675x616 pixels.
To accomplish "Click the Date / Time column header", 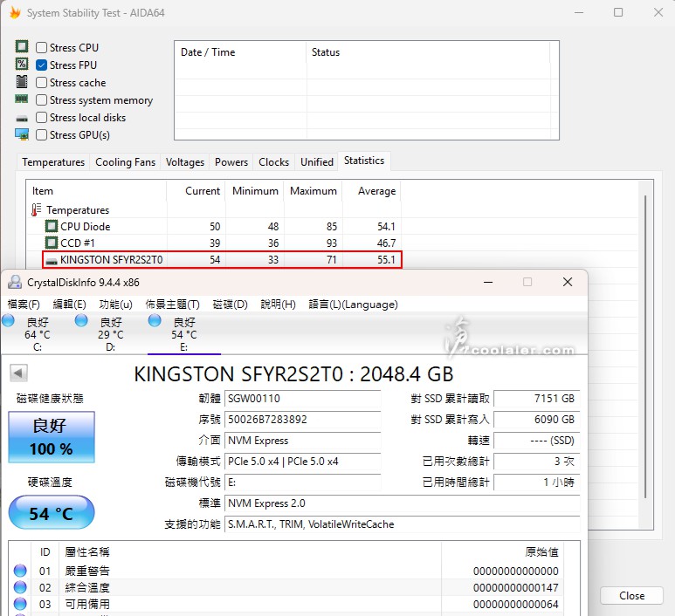I will tap(240, 52).
